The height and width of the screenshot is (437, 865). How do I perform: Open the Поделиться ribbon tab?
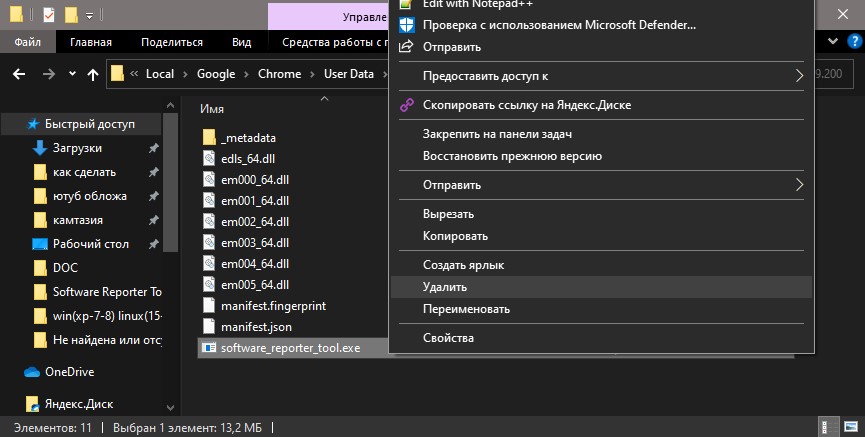(172, 42)
